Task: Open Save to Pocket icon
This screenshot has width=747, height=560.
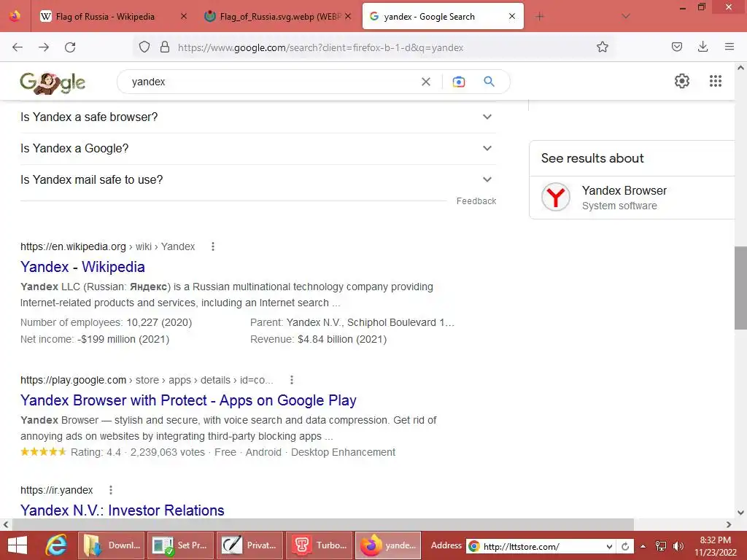Action: [x=677, y=47]
